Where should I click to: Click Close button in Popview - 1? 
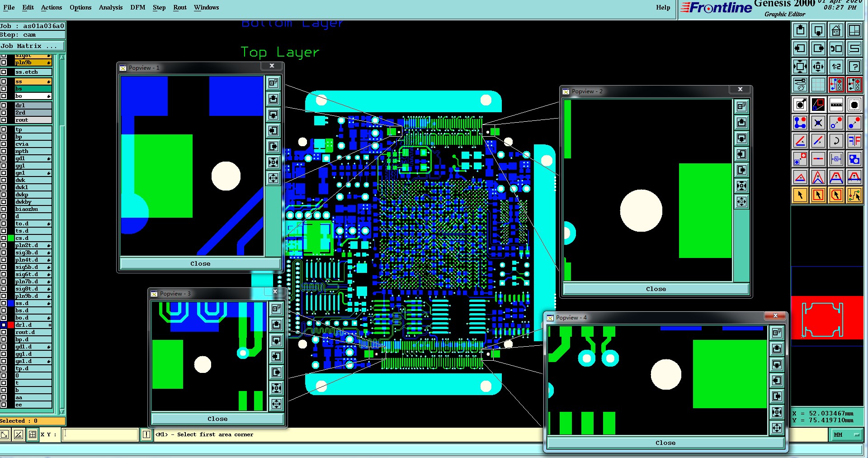click(200, 263)
